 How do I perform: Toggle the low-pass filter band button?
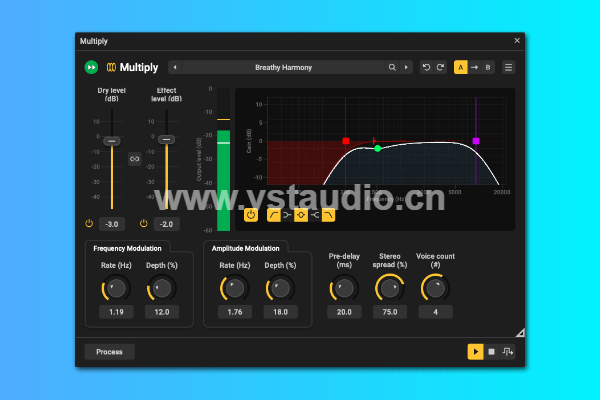point(328,215)
